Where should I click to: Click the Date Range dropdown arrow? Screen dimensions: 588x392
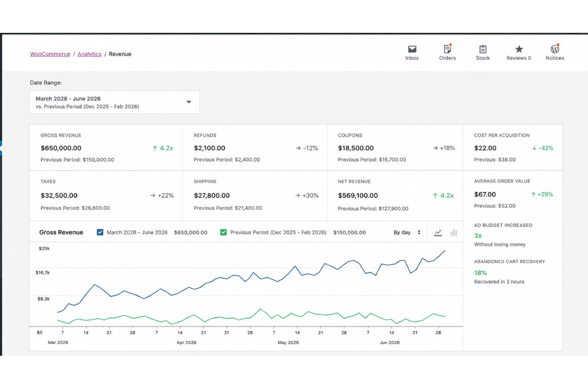click(x=189, y=102)
